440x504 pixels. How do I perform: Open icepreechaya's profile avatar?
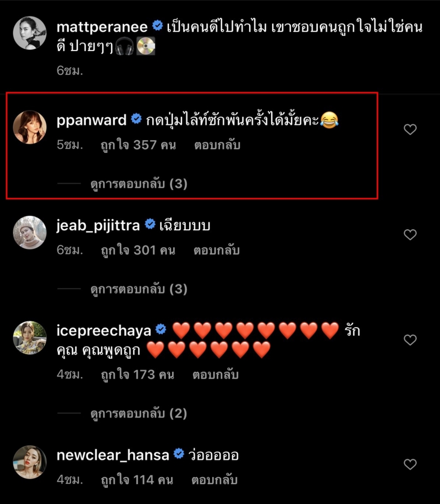[30, 337]
